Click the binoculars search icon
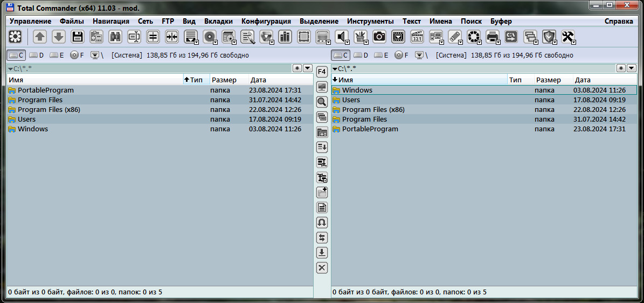Viewport: 644px width, 303px height. [115, 37]
